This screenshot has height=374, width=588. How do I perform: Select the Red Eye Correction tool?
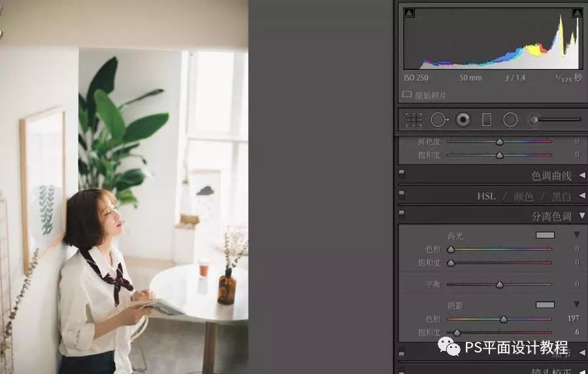coord(463,120)
